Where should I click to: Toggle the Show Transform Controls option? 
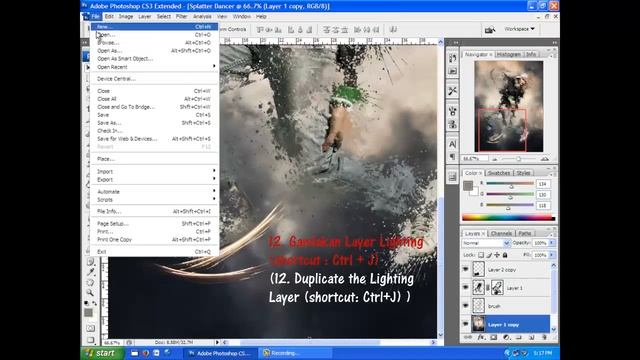click(233, 29)
